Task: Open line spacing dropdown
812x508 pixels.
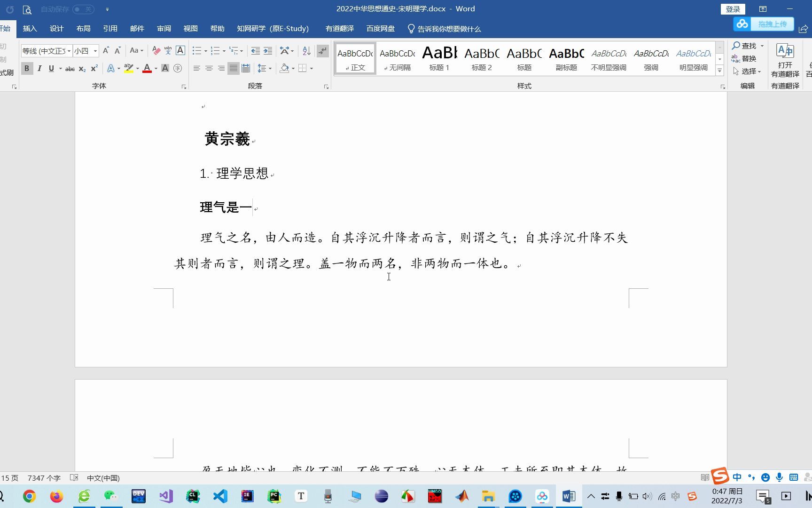Action: coord(265,69)
